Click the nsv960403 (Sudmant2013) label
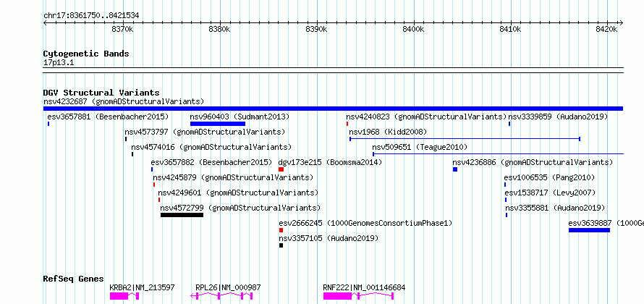The height and width of the screenshot is (304, 644). click(240, 117)
